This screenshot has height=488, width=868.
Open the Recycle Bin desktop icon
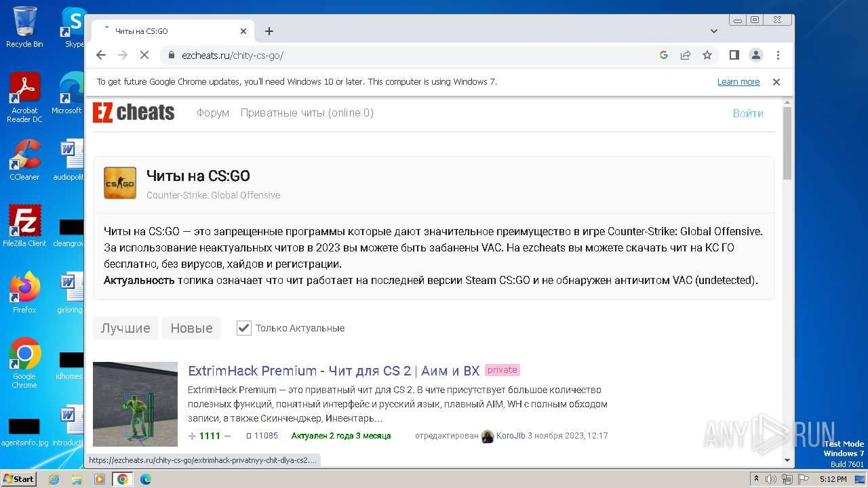pyautogui.click(x=24, y=27)
